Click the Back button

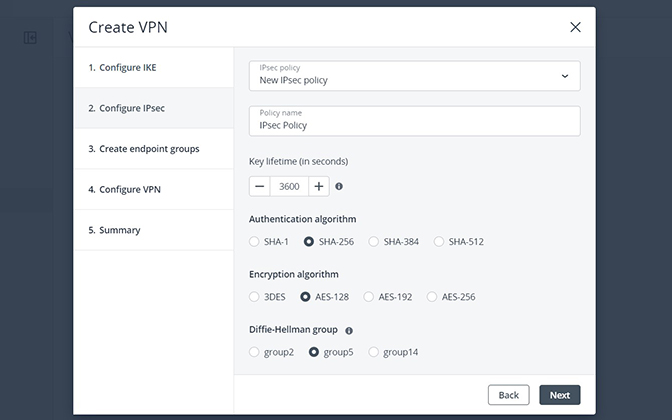tap(509, 395)
